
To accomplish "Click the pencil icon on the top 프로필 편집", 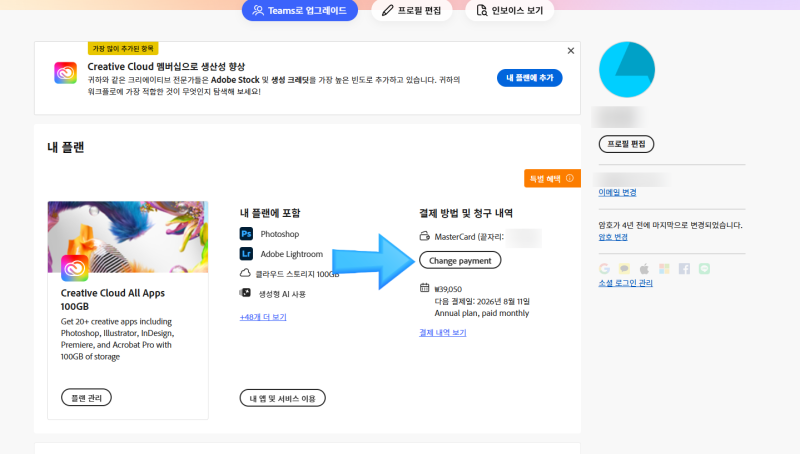I will point(387,10).
